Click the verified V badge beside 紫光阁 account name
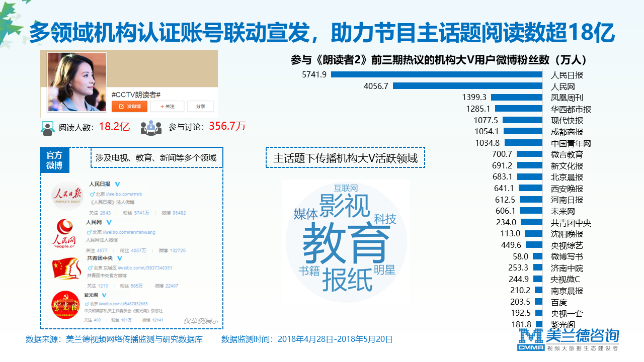 coord(104,295)
